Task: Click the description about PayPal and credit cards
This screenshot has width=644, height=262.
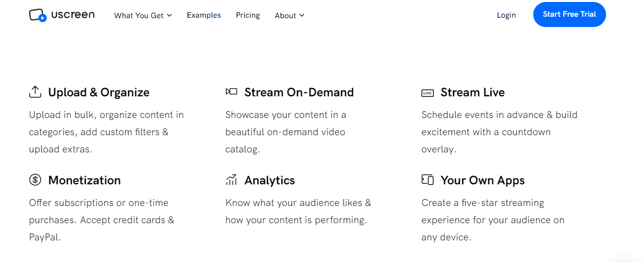Action: point(101,220)
